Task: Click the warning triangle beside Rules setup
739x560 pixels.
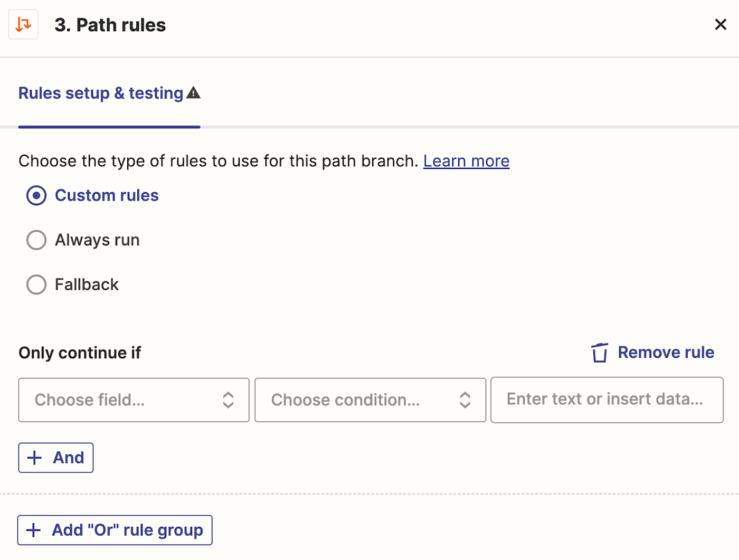Action: click(x=194, y=93)
